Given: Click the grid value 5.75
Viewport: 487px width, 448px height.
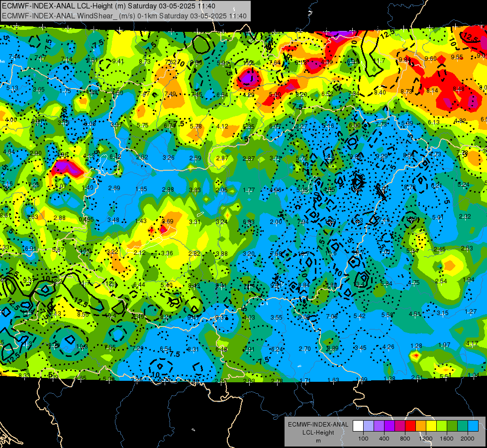Looking at the screenshot, I should pyautogui.click(x=143, y=125).
